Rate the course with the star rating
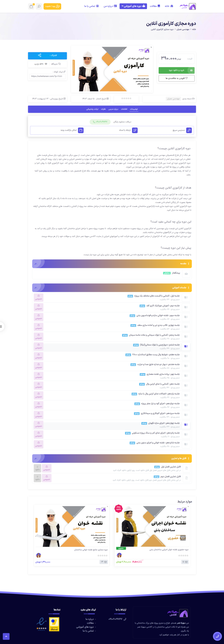Viewport: 224px width, 644px height. tap(126, 98)
